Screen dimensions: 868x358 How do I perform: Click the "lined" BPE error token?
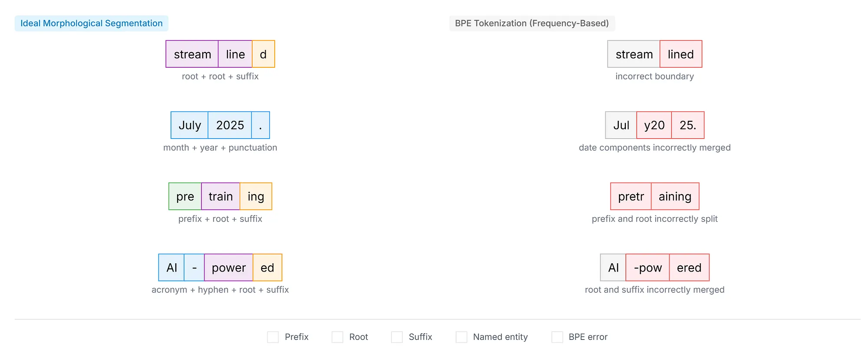tap(681, 54)
